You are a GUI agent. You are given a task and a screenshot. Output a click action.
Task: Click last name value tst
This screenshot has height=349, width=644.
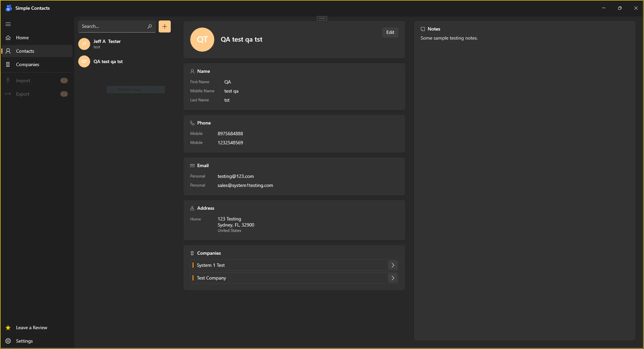(x=227, y=100)
